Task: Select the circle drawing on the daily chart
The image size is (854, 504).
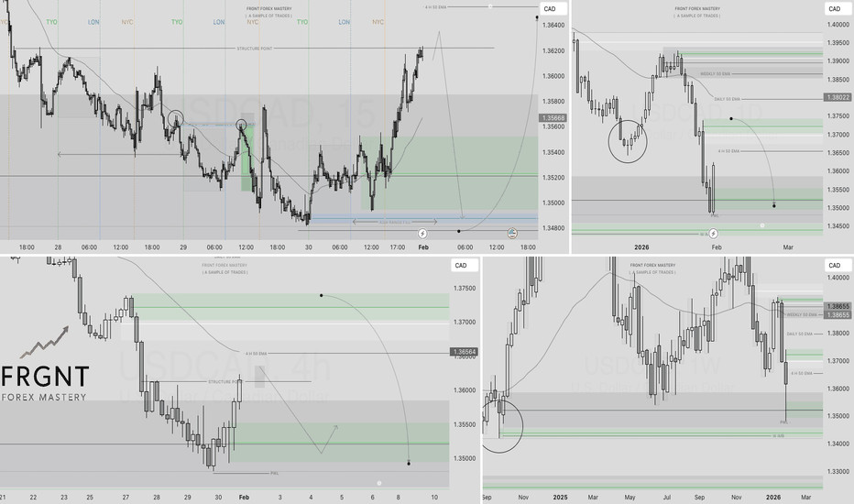Action: click(629, 140)
